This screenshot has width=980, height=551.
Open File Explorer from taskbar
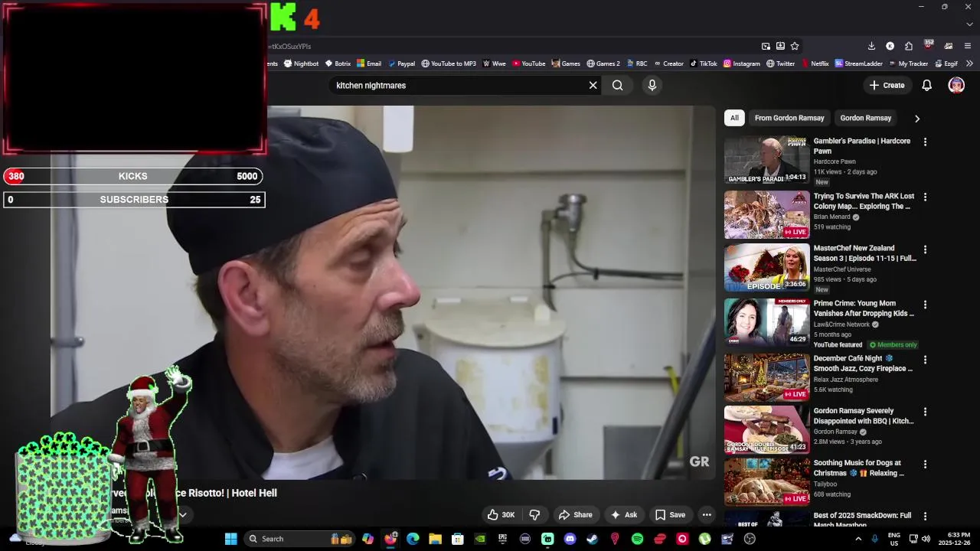tap(435, 539)
